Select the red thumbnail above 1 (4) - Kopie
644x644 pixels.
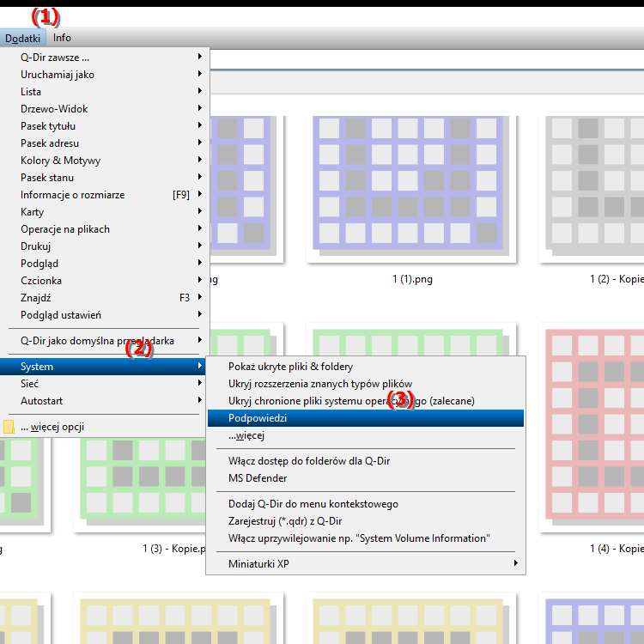click(592, 428)
